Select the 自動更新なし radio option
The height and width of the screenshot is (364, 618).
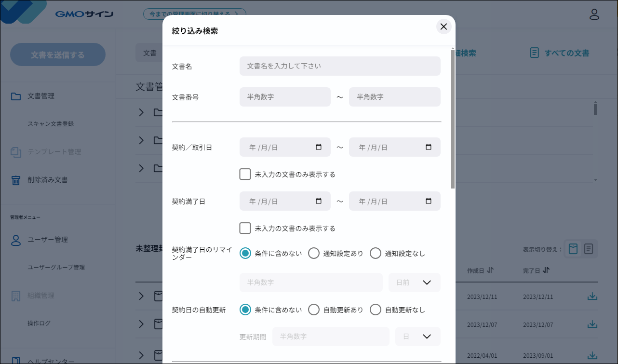pos(376,310)
